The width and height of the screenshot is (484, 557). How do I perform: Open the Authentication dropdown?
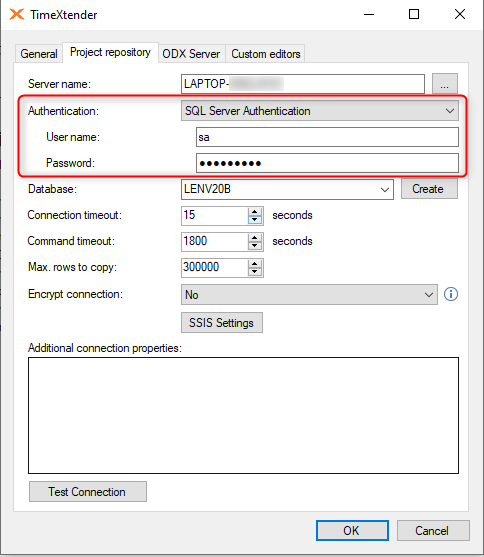click(320, 111)
